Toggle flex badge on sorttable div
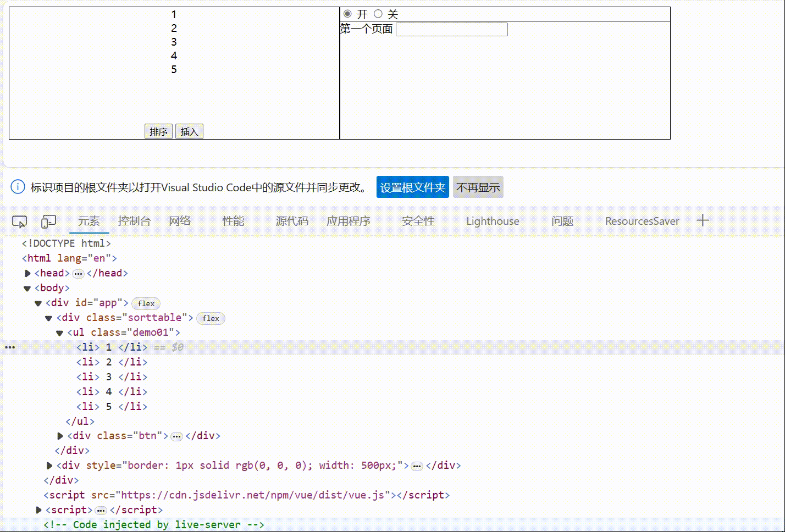This screenshot has height=532, width=785. [211, 318]
